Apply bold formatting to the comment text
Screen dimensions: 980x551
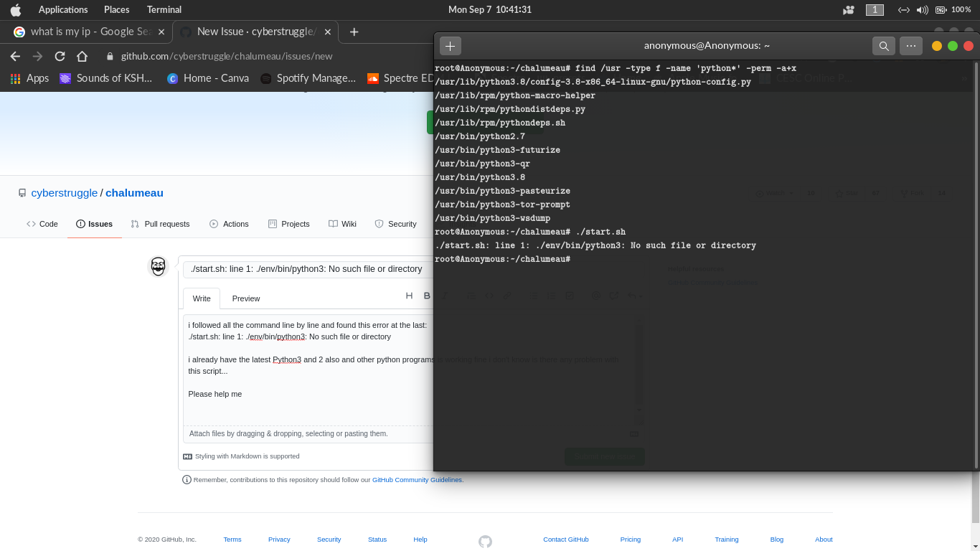[x=427, y=295]
